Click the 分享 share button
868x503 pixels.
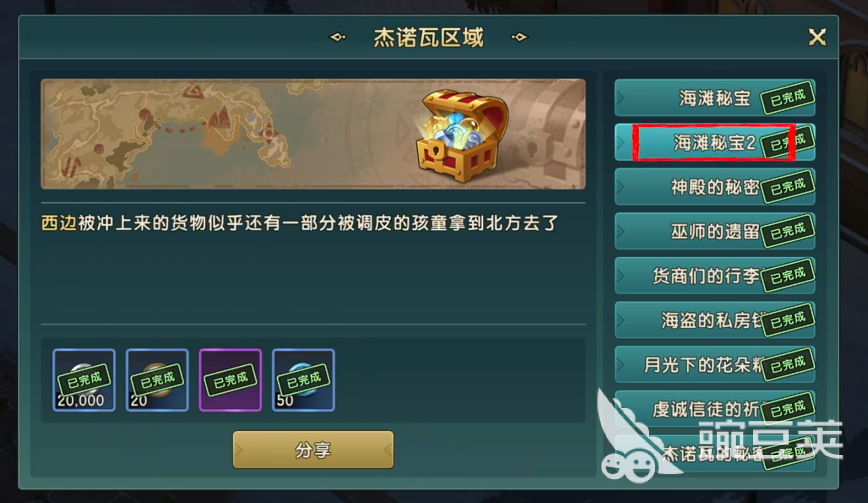tap(313, 449)
